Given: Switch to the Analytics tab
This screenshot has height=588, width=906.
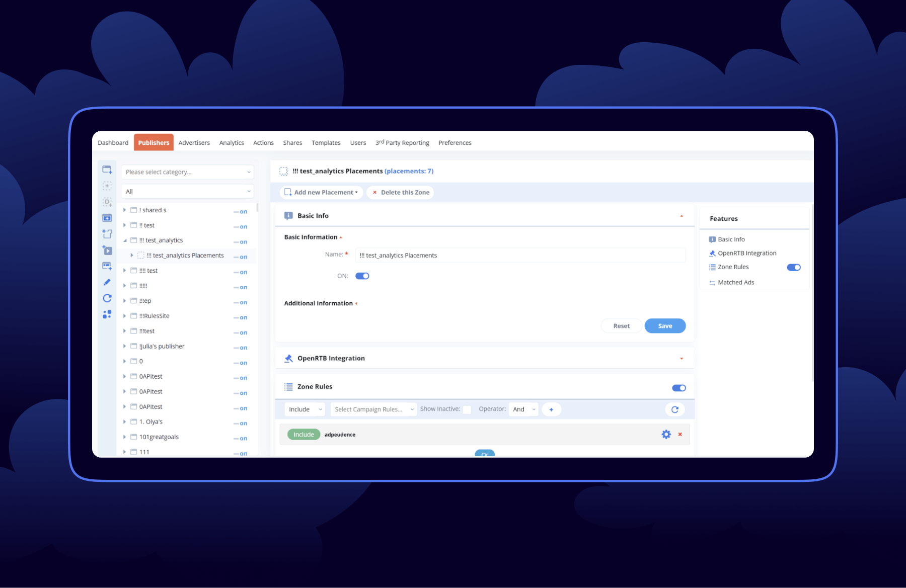Looking at the screenshot, I should pos(231,142).
